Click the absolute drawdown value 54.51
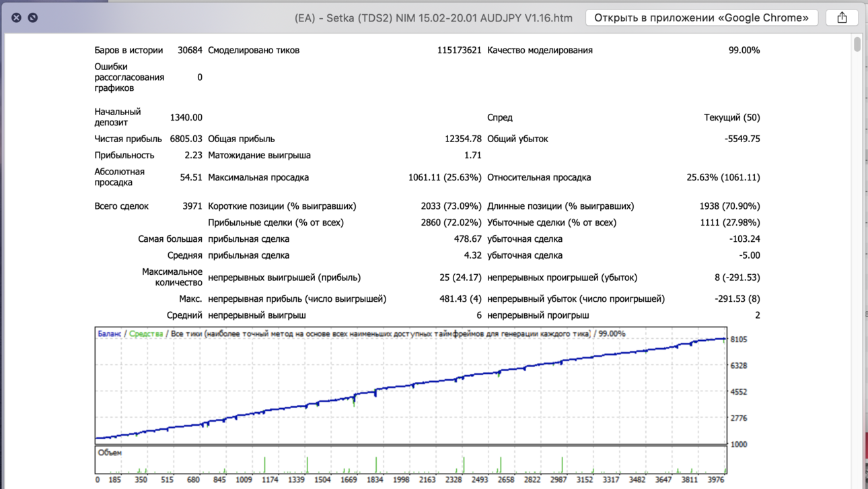Image resolution: width=868 pixels, height=489 pixels. click(191, 177)
